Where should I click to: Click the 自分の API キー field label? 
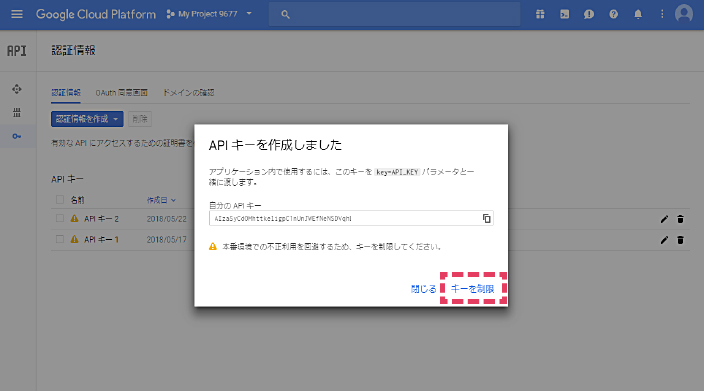click(x=235, y=206)
